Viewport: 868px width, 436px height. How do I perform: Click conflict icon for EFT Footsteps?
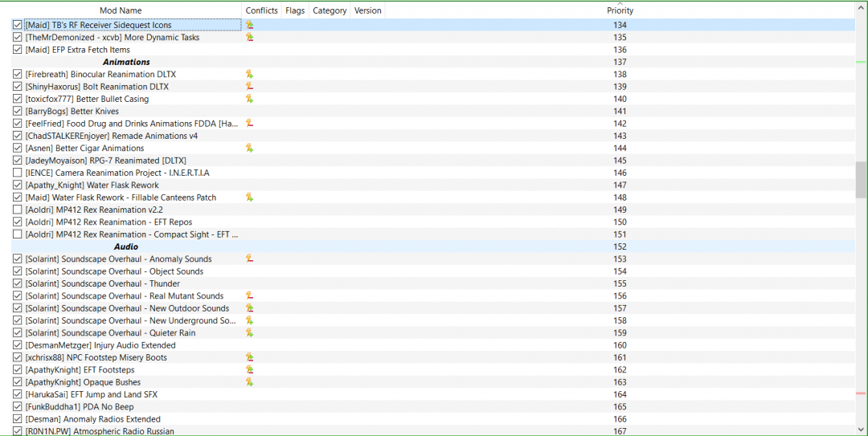click(x=250, y=369)
